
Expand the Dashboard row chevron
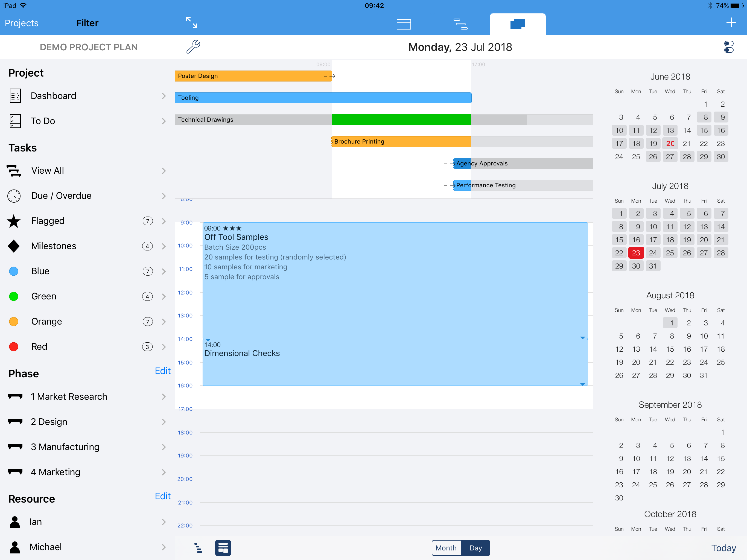(164, 96)
